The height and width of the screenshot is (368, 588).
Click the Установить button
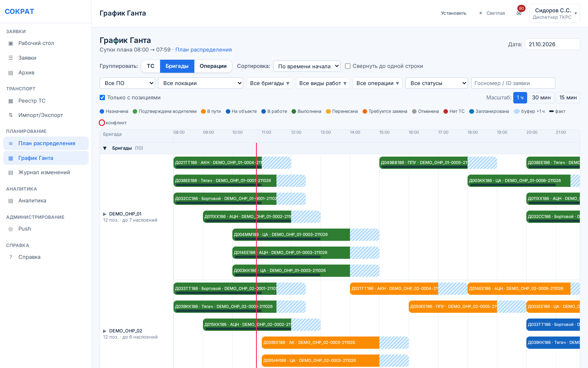point(453,13)
